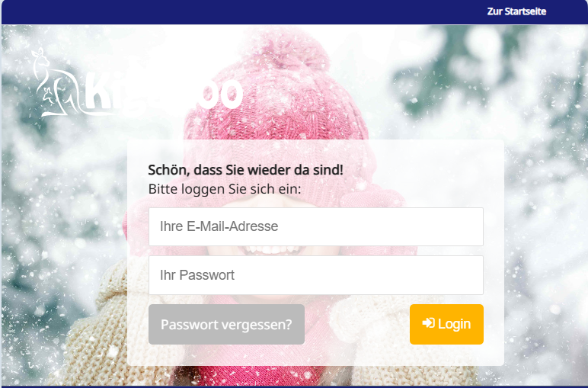
Task: Click the sign-in arrow icon in Login button
Action: pyautogui.click(x=428, y=323)
